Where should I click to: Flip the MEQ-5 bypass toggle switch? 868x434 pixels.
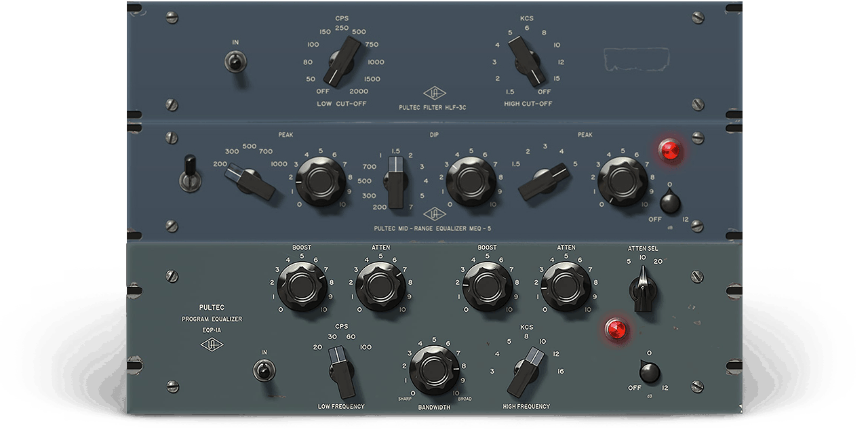click(191, 174)
